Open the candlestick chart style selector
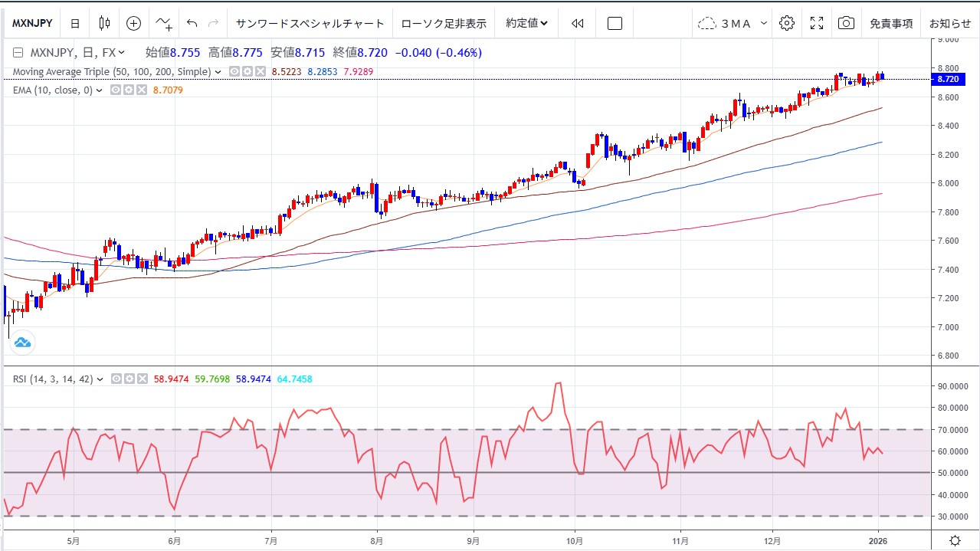The height and width of the screenshot is (551, 980). 105,23
